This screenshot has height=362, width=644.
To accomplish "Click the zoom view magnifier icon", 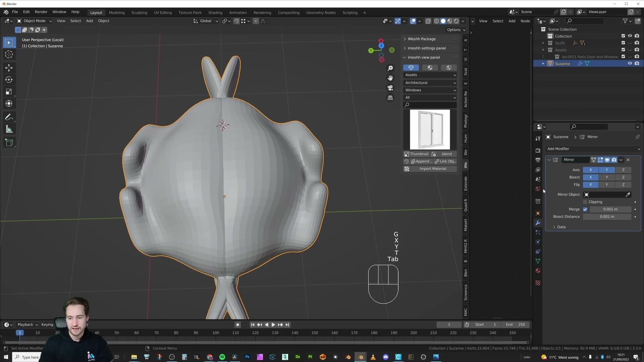I will [x=390, y=68].
